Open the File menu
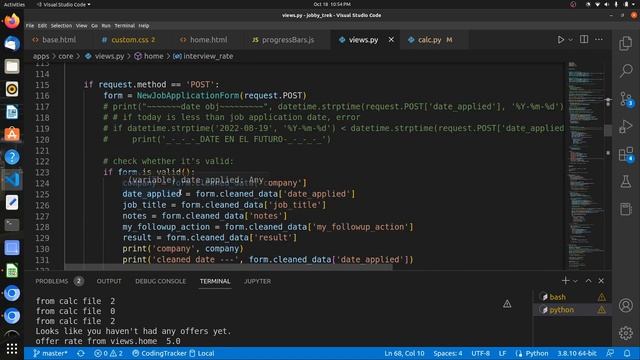Image resolution: width=640 pixels, height=360 pixels. [x=30, y=25]
